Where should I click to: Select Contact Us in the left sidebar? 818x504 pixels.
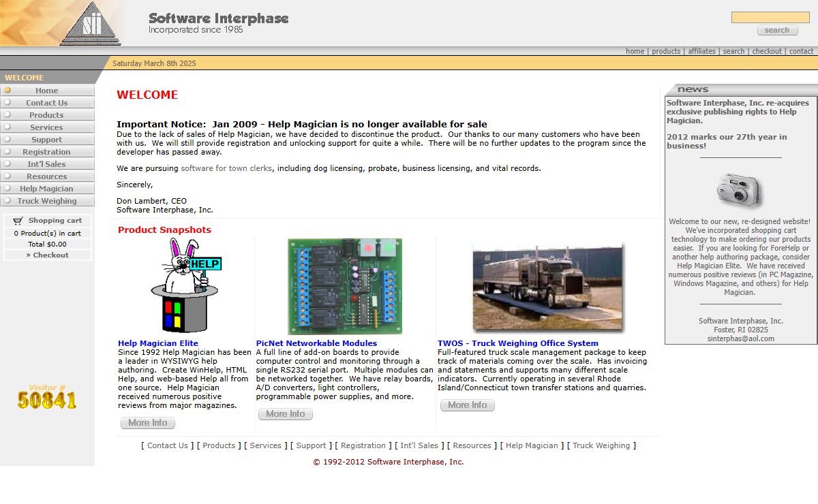click(47, 103)
